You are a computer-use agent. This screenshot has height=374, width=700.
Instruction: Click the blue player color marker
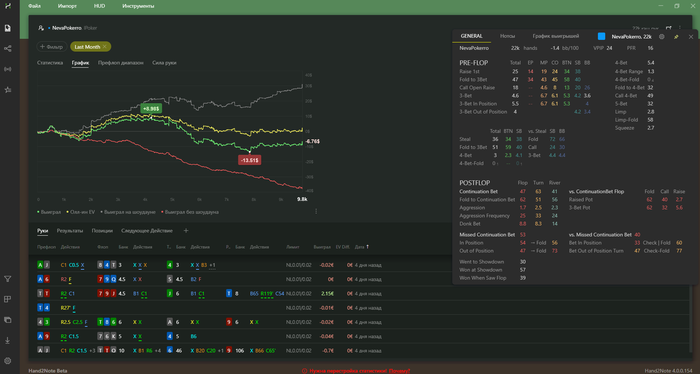point(601,37)
